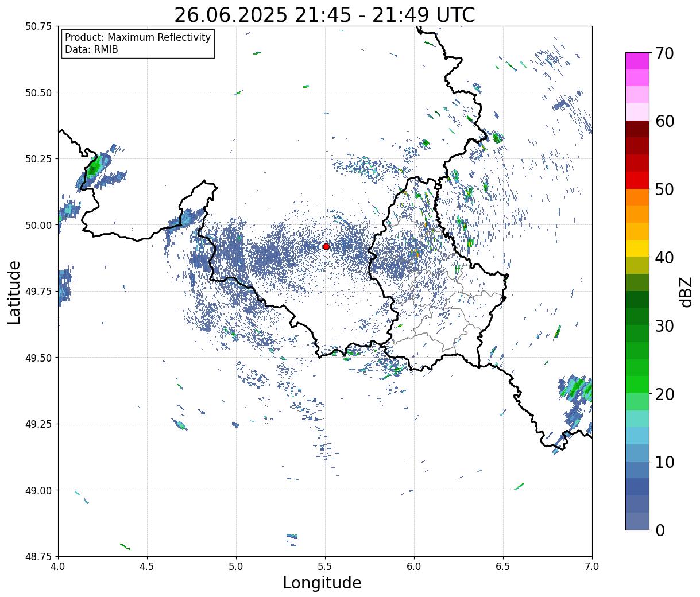The width and height of the screenshot is (700, 597).
Task: Click the colorbar tick label '30'
Action: tap(664, 326)
